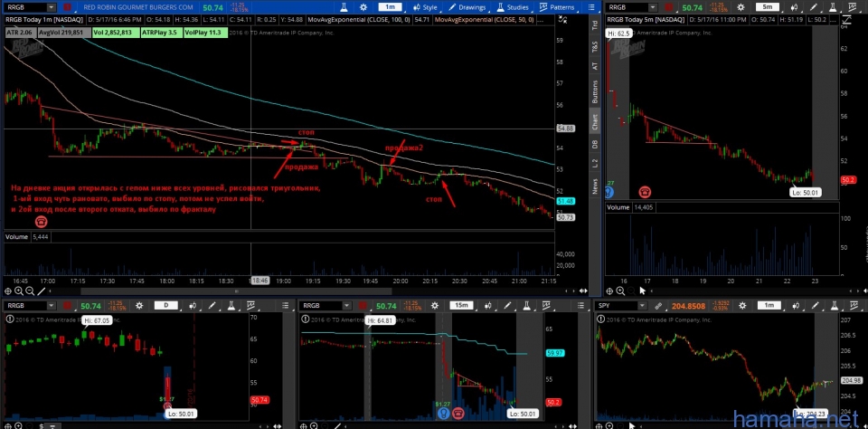The width and height of the screenshot is (868, 429).
Task: Click the ATRPlay 3.5 label
Action: tap(161, 33)
